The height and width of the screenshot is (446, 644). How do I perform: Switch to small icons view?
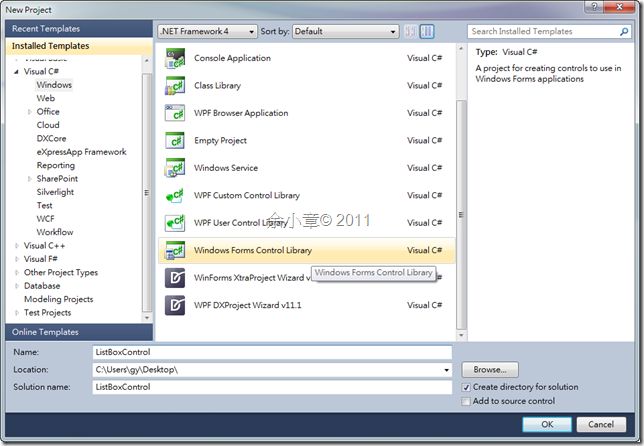click(x=410, y=31)
